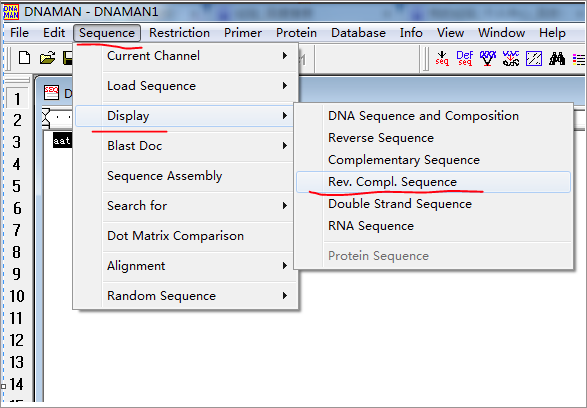Select channel number 10

pos(16,296)
